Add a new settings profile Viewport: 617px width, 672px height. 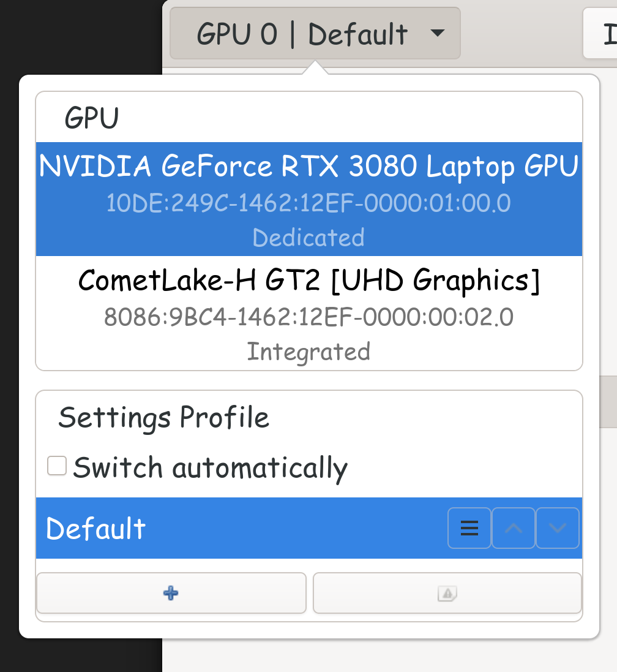click(171, 593)
